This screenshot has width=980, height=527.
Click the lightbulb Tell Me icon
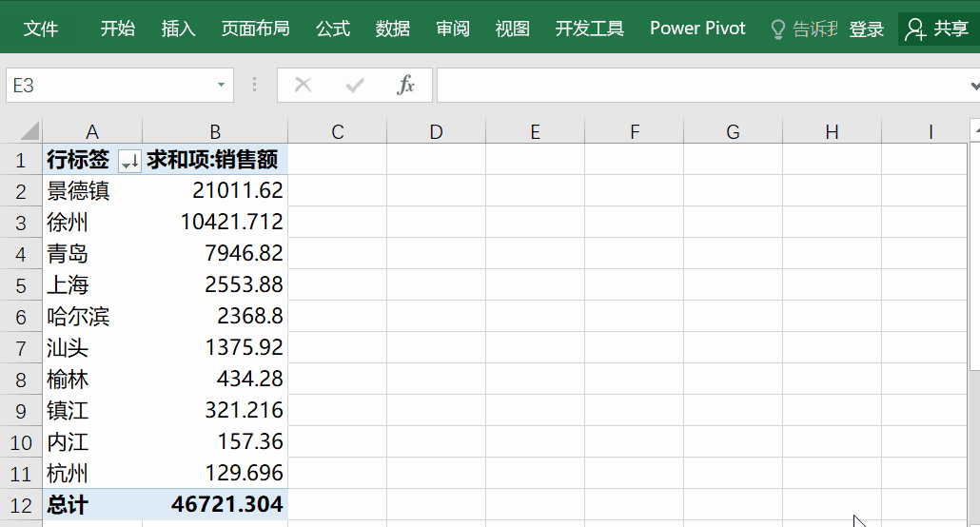[778, 29]
